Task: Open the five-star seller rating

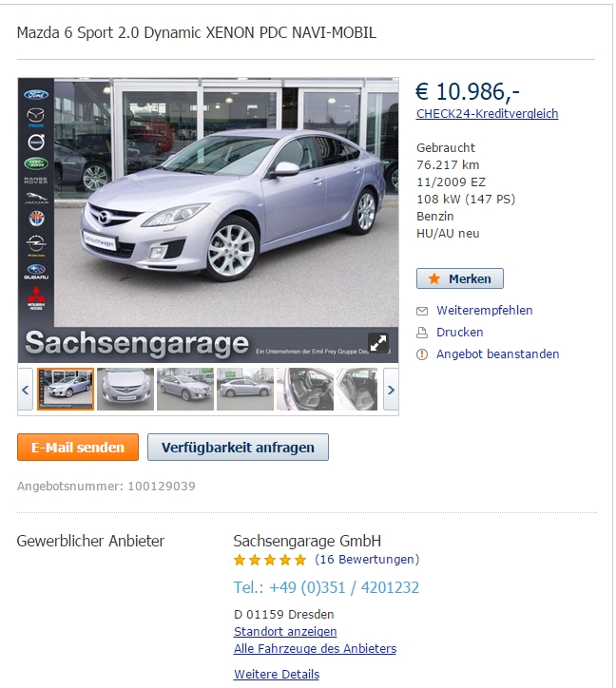Action: [270, 560]
